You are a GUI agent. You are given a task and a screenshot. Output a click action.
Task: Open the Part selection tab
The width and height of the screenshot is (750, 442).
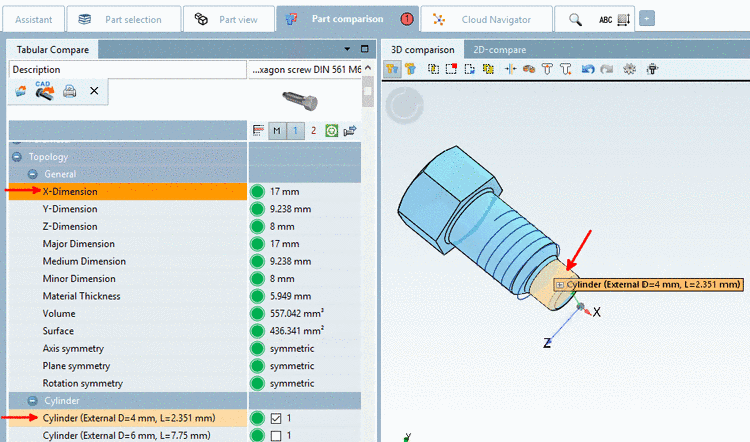pyautogui.click(x=124, y=20)
